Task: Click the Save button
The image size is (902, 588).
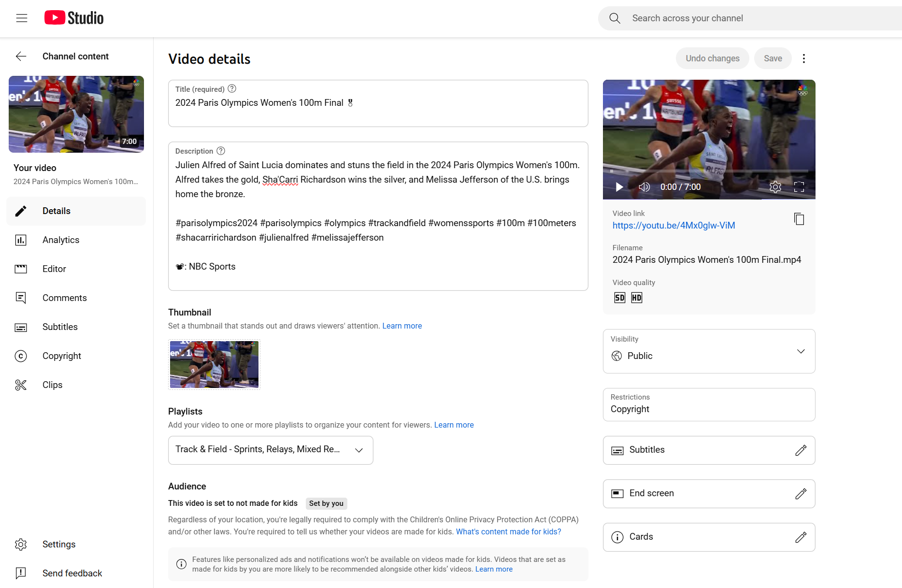Action: 773,58
